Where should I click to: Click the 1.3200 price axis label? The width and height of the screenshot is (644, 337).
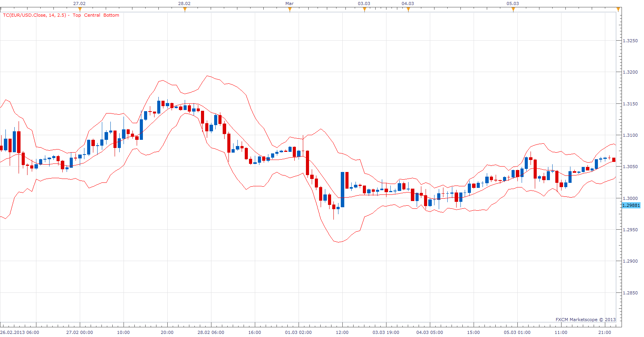pyautogui.click(x=630, y=72)
